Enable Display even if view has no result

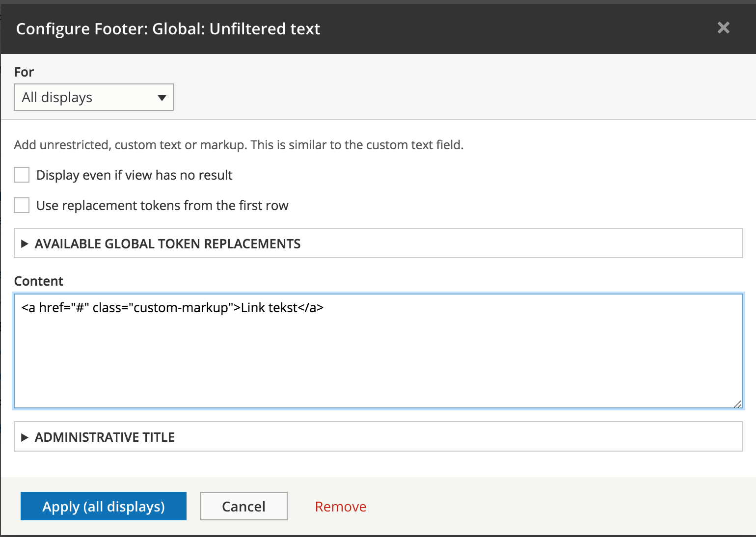pos(22,175)
